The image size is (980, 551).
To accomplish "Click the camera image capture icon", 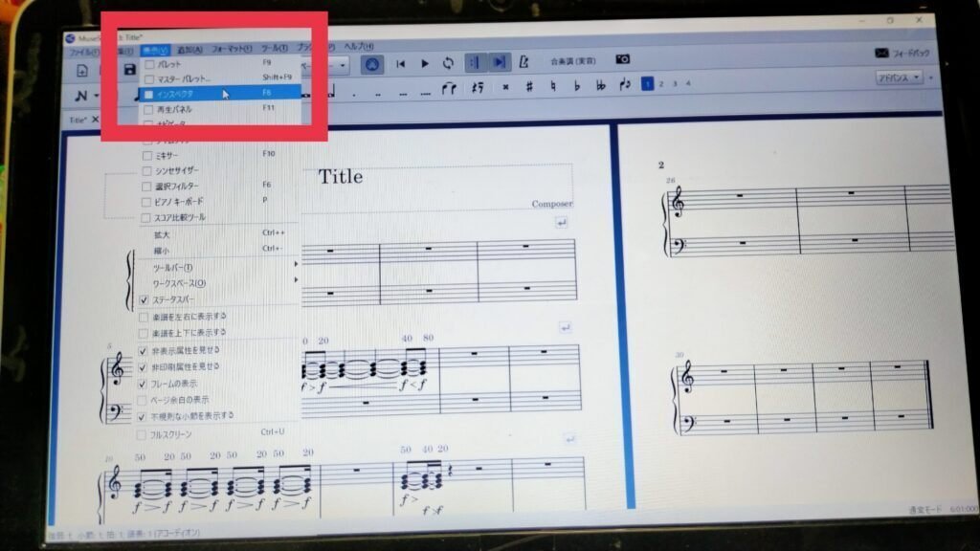I will 622,59.
